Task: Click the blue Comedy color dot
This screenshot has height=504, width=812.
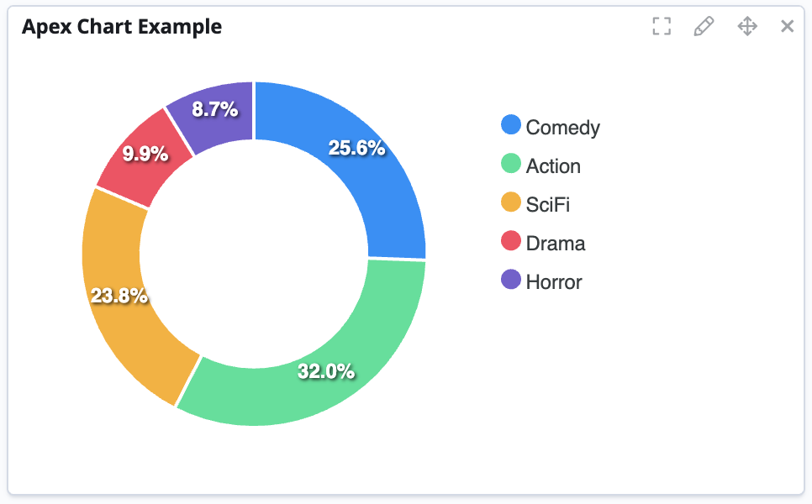Action: [x=511, y=127]
